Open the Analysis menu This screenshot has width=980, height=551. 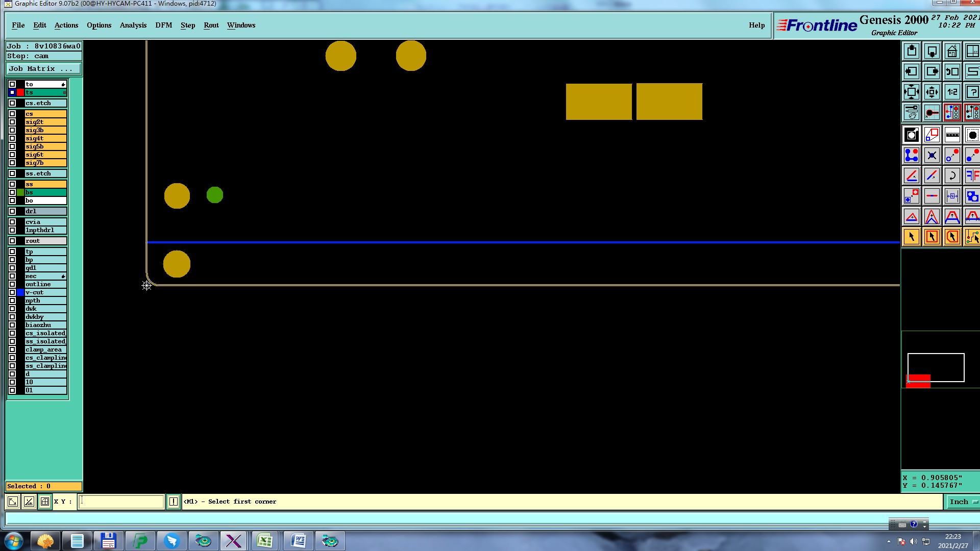pos(133,25)
